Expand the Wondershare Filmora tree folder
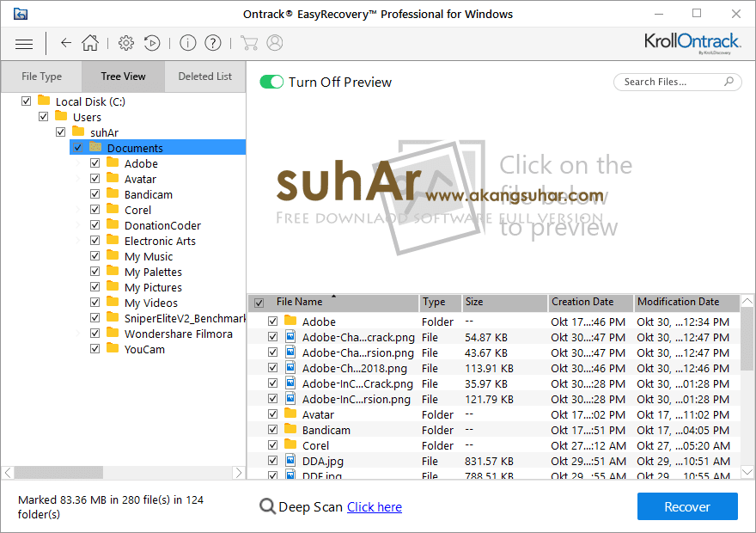 point(78,334)
